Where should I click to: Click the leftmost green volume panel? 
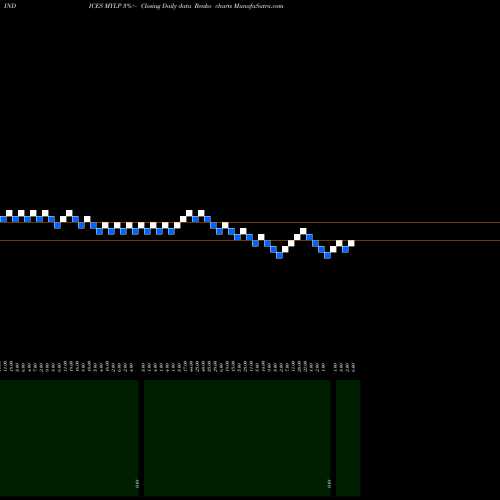[69, 438]
